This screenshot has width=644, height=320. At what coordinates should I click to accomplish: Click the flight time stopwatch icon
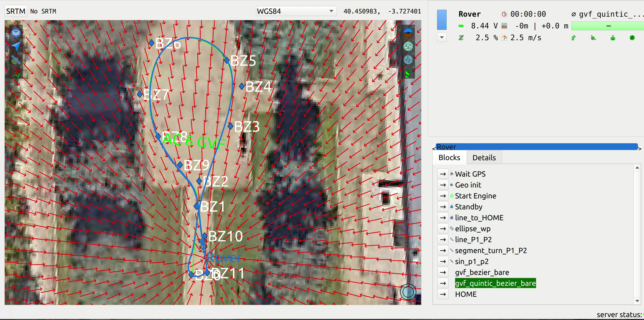[504, 14]
